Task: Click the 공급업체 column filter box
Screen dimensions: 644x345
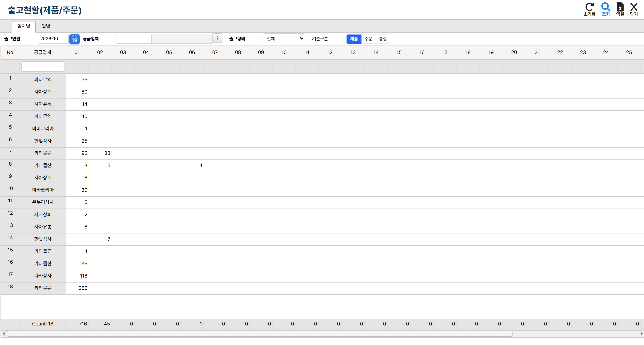Action: click(43, 67)
